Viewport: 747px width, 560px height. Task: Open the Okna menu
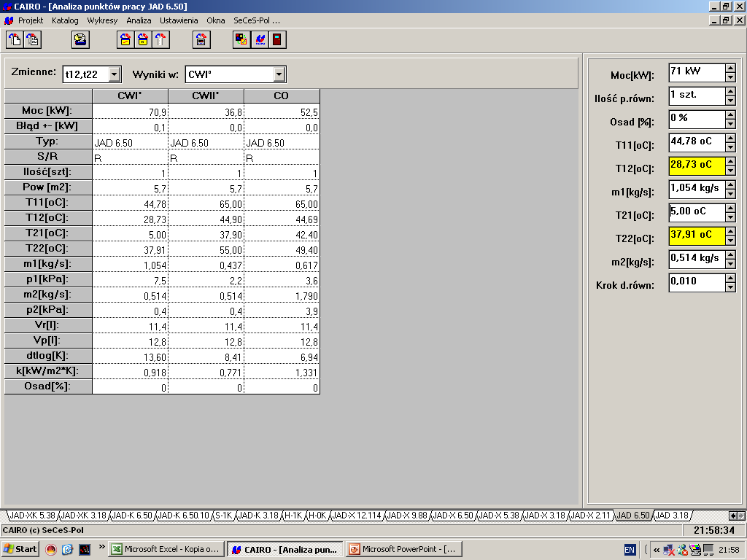tap(216, 20)
